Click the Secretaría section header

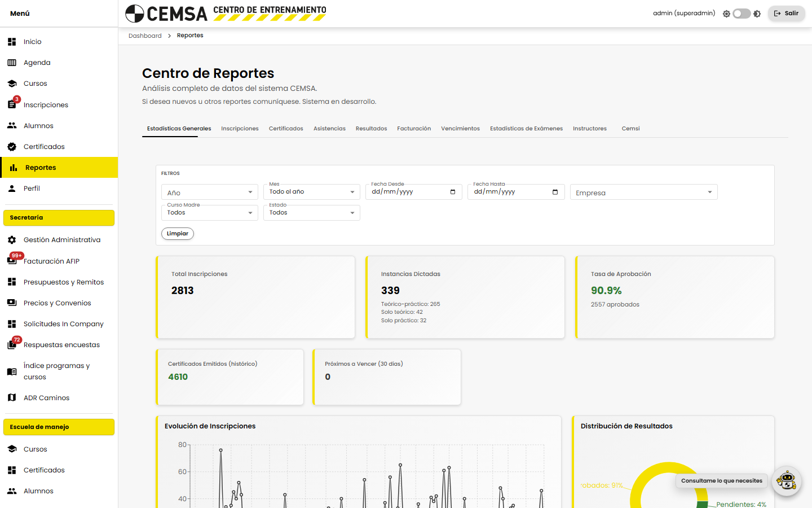click(59, 218)
